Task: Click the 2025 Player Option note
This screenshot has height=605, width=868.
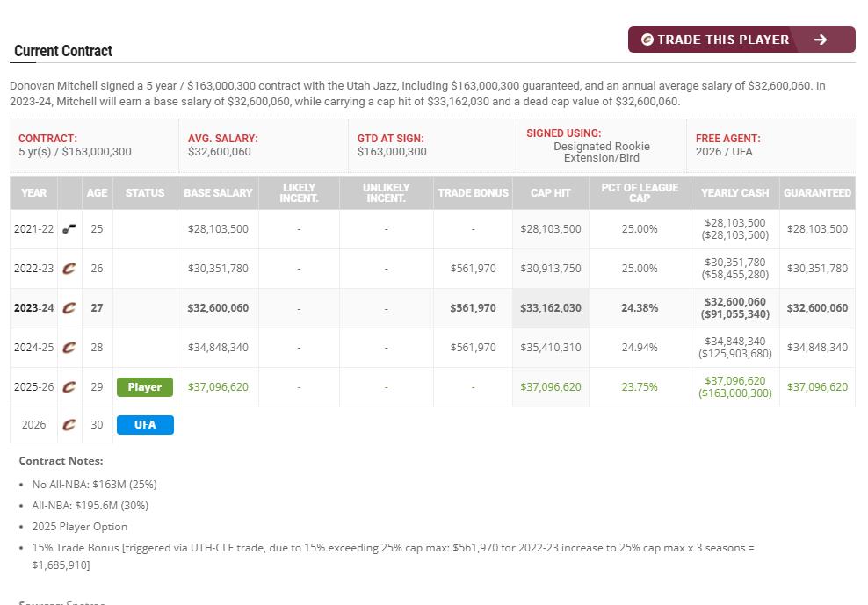Action: 80,526
